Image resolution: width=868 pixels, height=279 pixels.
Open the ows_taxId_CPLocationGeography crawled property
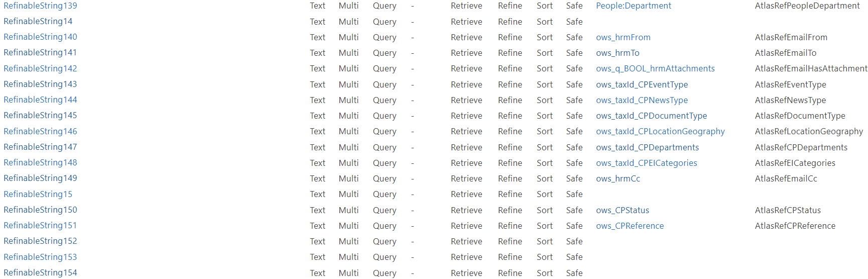pos(660,132)
